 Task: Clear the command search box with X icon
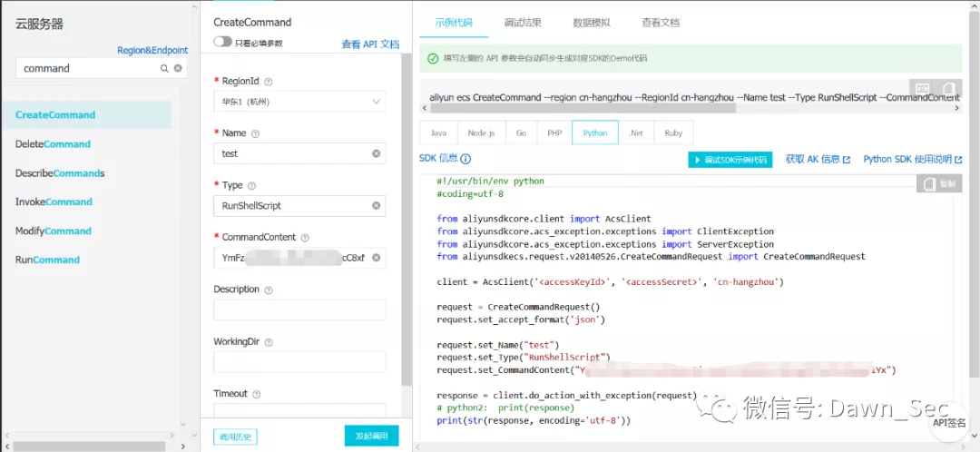178,68
